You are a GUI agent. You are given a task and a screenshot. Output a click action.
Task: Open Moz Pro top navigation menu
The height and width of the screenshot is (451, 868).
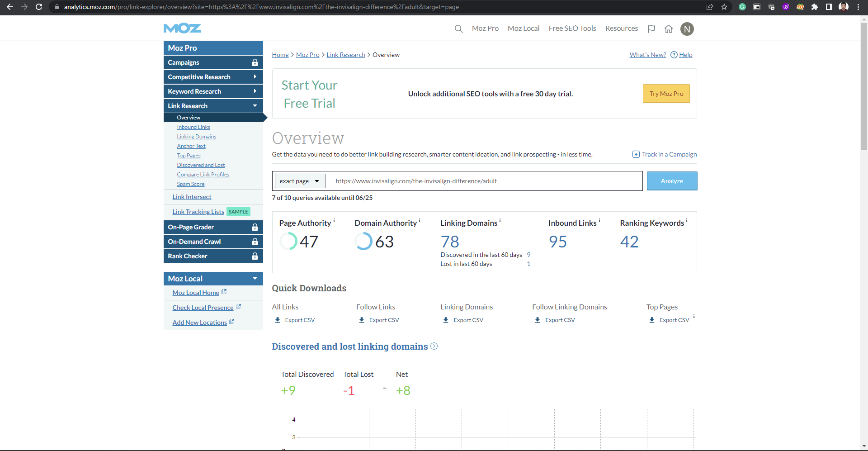coord(485,28)
